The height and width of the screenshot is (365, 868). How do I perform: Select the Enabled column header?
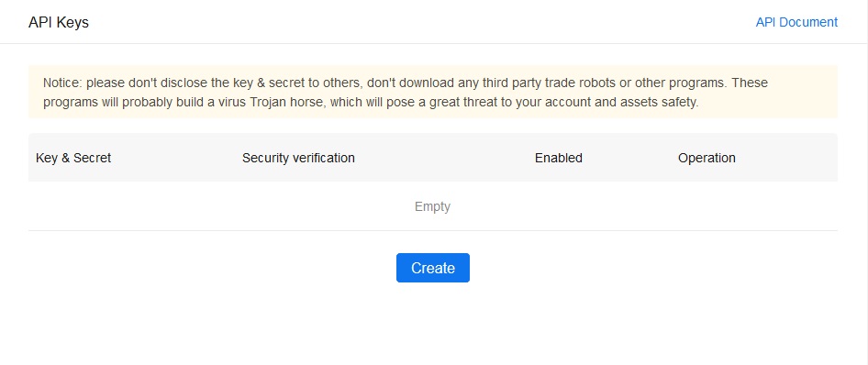(559, 158)
